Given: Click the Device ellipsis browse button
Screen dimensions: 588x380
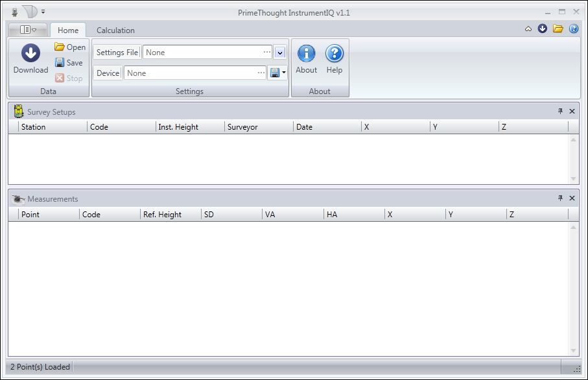Looking at the screenshot, I should click(260, 73).
